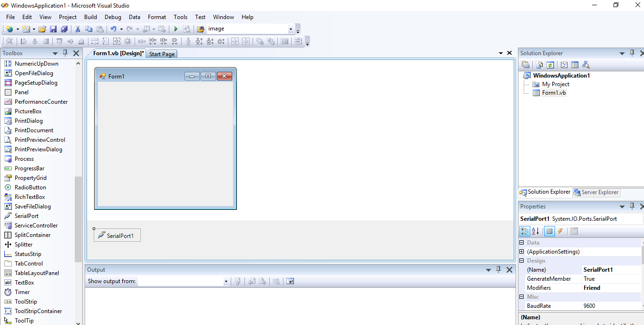Click the Align to Grid layout icon
The image size is (644, 325).
(10, 41)
